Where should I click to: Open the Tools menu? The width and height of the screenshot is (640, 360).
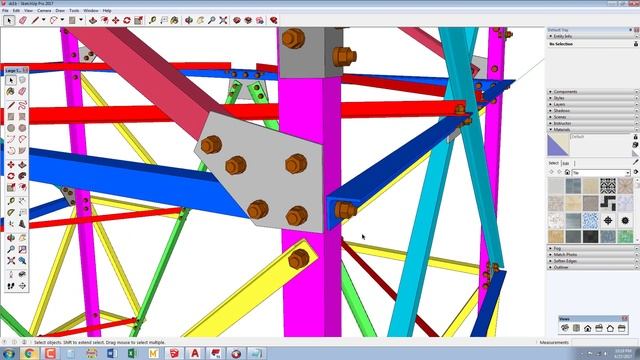click(x=74, y=11)
